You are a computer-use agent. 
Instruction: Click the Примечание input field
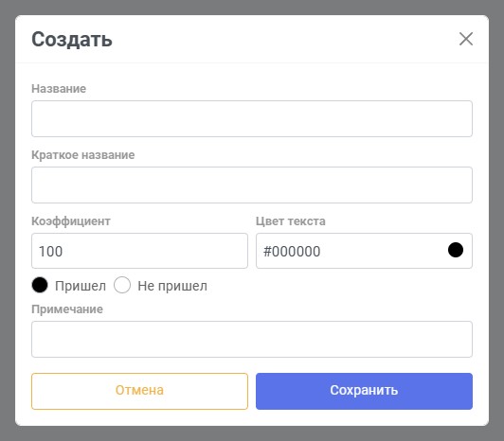click(x=252, y=339)
